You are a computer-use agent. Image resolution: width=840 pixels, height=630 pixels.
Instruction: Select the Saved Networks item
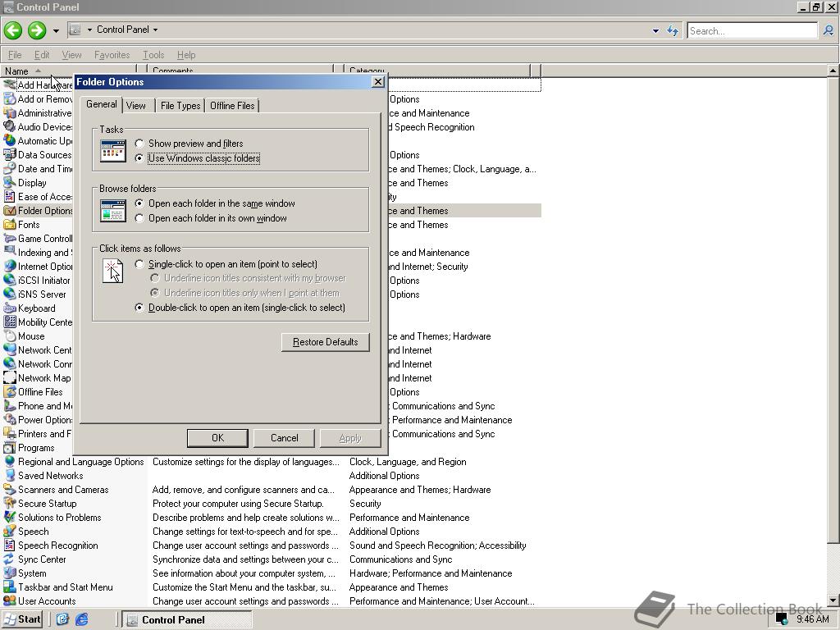[x=50, y=476]
